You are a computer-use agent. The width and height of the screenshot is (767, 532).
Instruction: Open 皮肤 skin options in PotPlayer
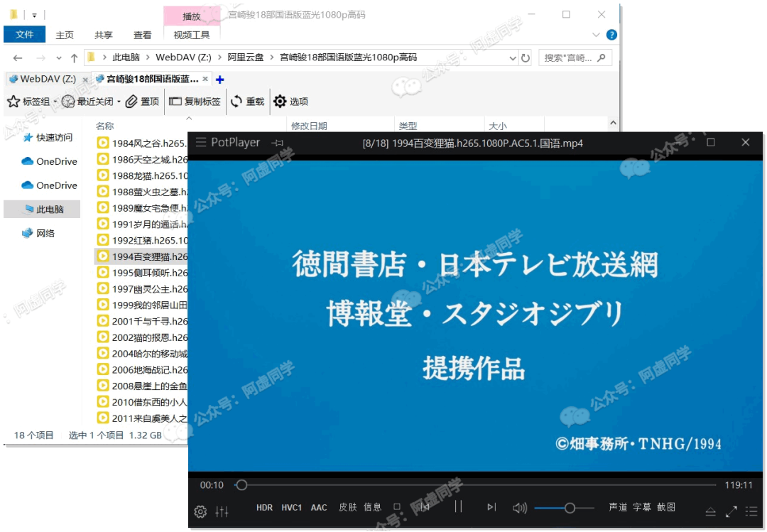click(348, 507)
